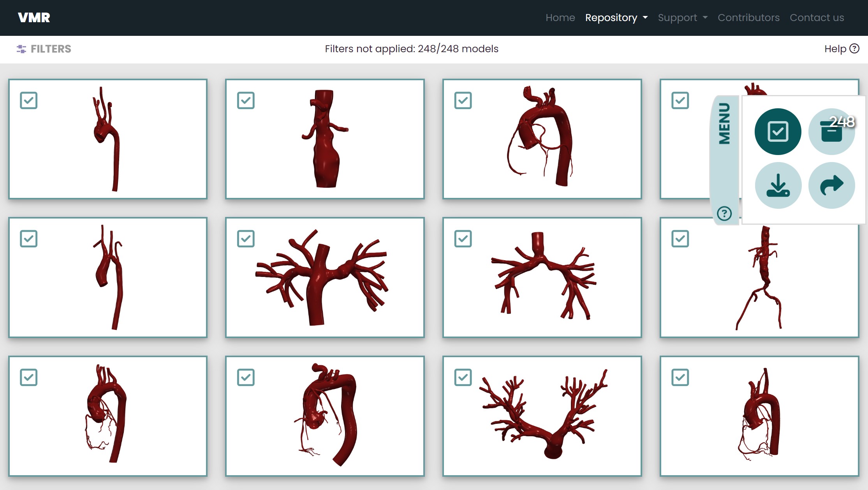Uncheck the second-row thick pulmonary tree model checkbox
Viewport: 868px width, 490px height.
pos(246,239)
